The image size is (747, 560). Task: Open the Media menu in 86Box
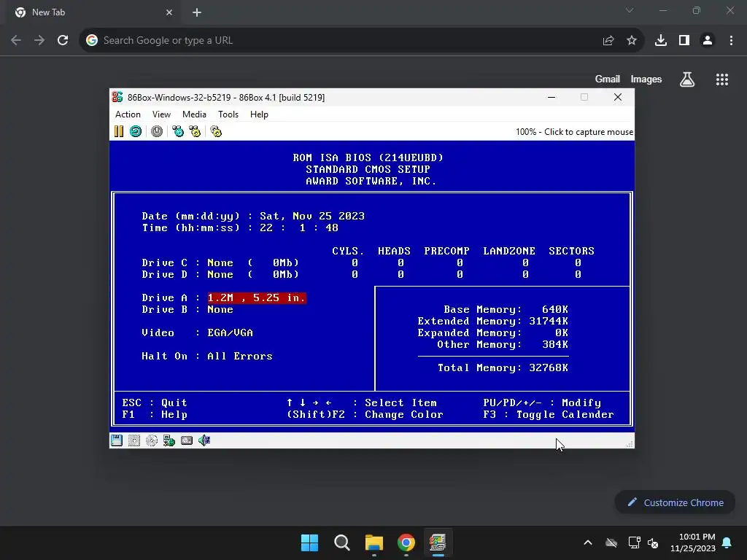click(194, 114)
